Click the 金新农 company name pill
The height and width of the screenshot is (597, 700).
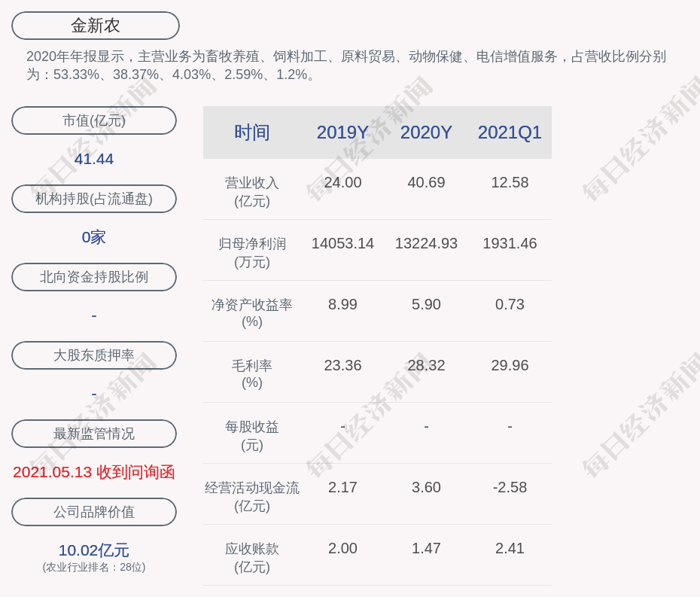(x=96, y=26)
